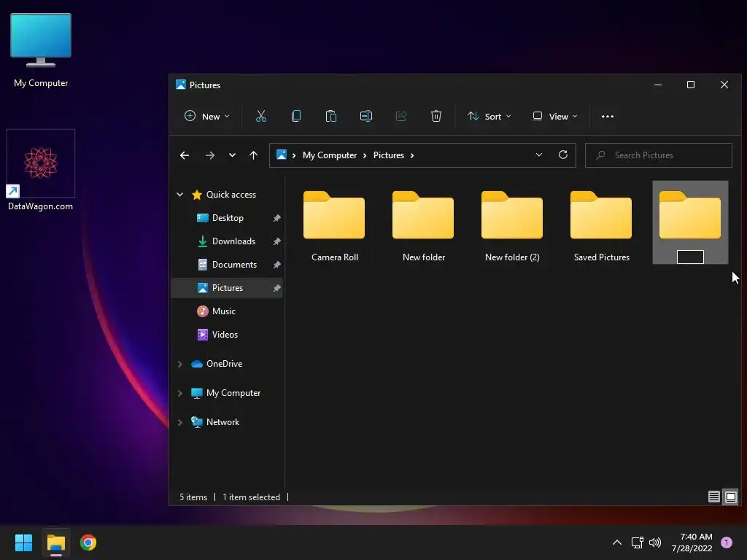Open recent locations chevron dropdown
The width and height of the screenshot is (747, 560).
pyautogui.click(x=232, y=155)
